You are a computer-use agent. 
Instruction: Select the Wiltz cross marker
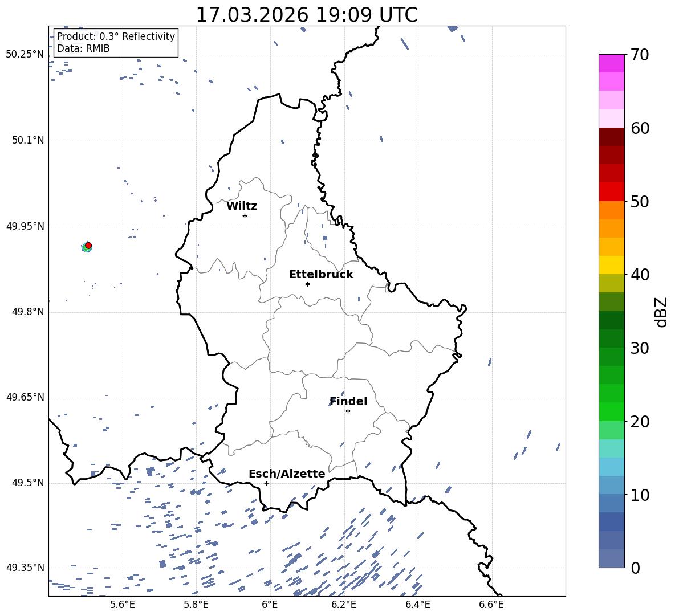245,215
